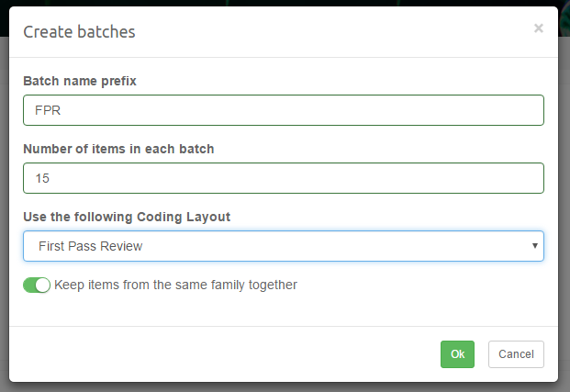Confirm batch creation with the Ok button

click(457, 354)
